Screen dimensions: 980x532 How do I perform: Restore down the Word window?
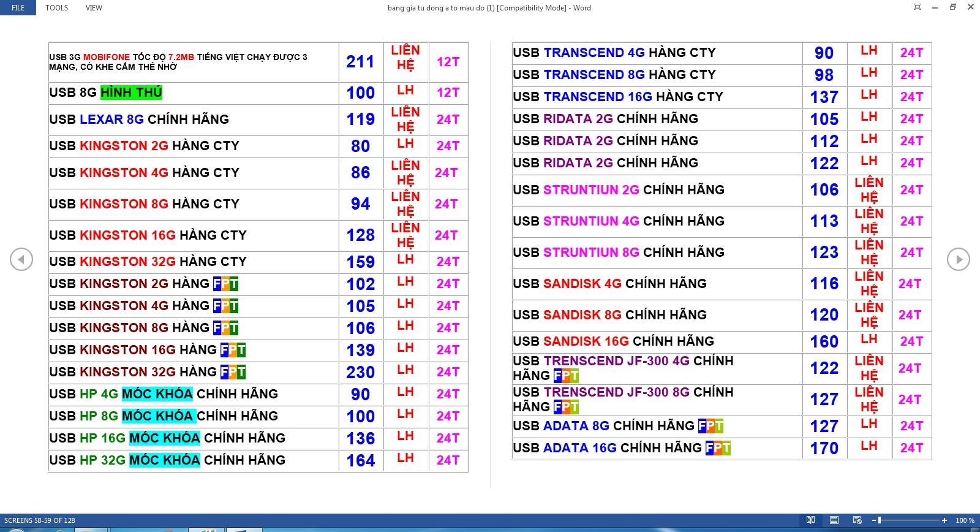coord(952,7)
